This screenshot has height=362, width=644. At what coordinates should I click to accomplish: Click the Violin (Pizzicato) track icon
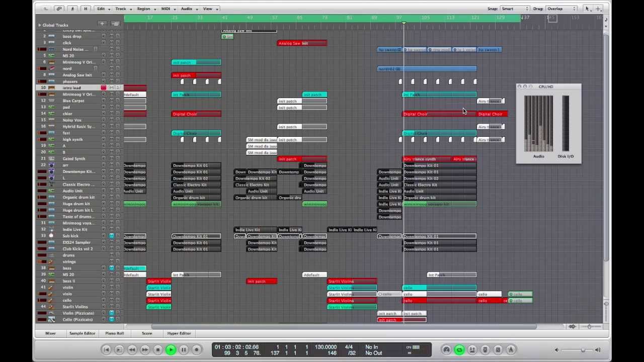(51, 313)
